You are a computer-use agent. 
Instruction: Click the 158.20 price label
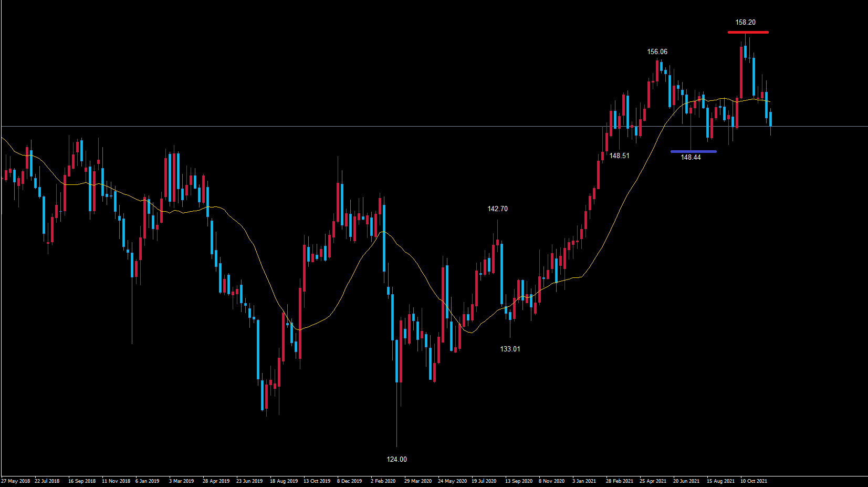click(745, 23)
